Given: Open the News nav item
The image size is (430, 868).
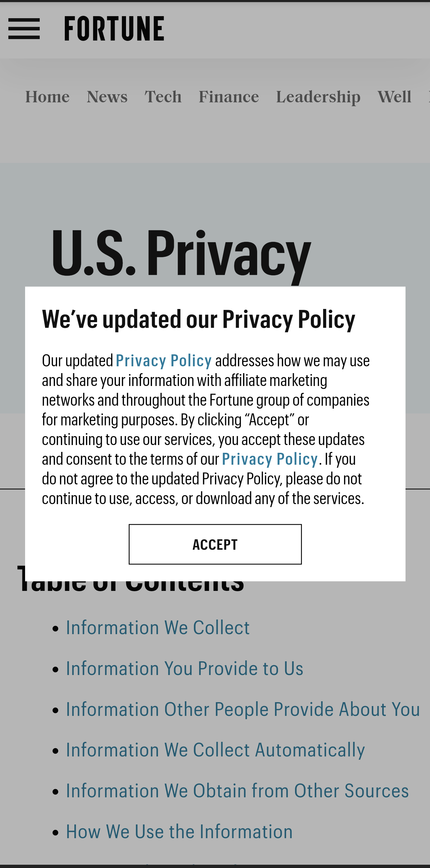Looking at the screenshot, I should click(x=107, y=97).
